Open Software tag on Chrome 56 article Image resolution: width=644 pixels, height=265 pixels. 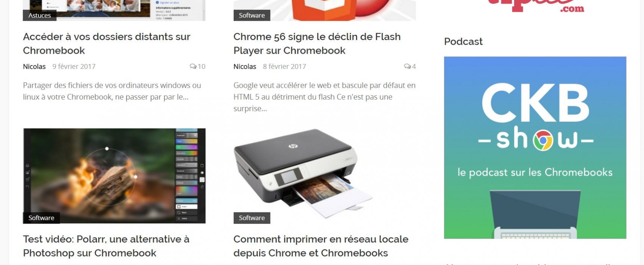point(252,16)
